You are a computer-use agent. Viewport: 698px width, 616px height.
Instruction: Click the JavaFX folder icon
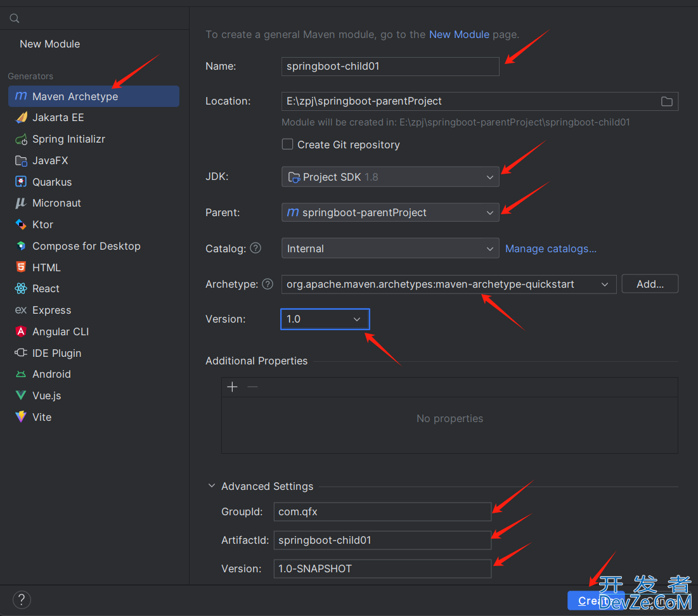point(21,161)
